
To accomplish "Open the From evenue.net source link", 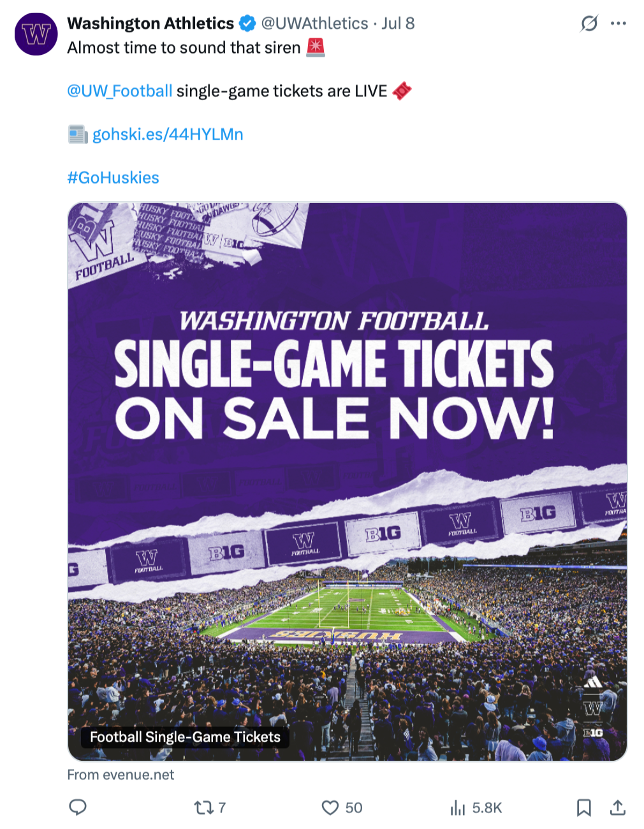I will coord(121,775).
